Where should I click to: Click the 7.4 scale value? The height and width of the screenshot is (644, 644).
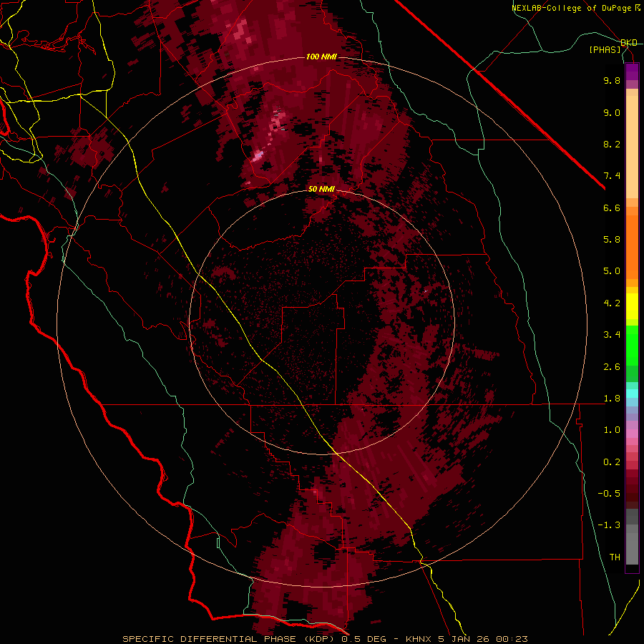[612, 176]
